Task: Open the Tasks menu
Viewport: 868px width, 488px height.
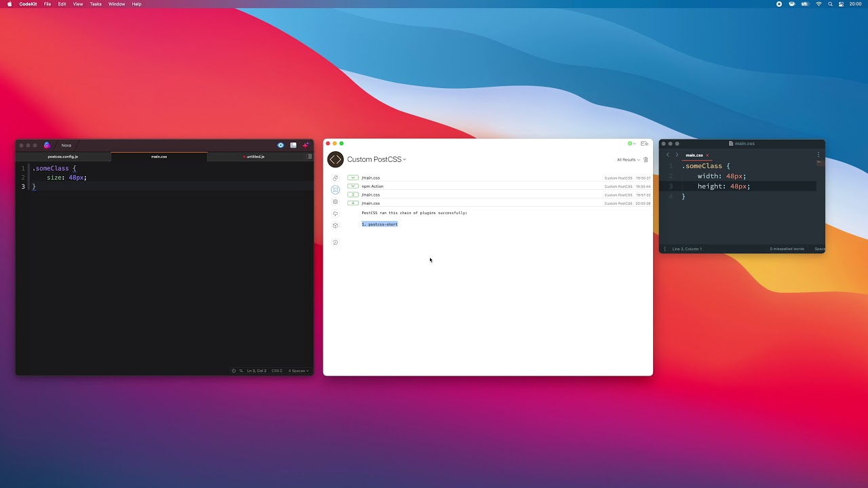Action: [x=96, y=4]
